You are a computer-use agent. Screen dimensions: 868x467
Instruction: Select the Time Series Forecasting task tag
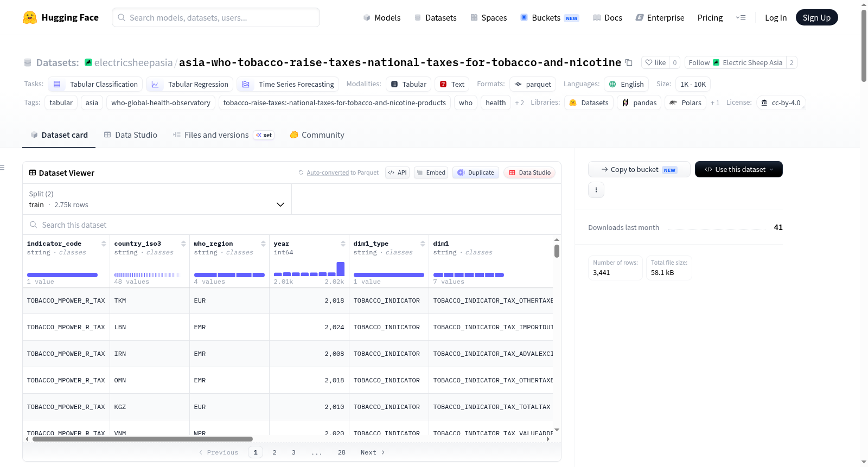(288, 84)
